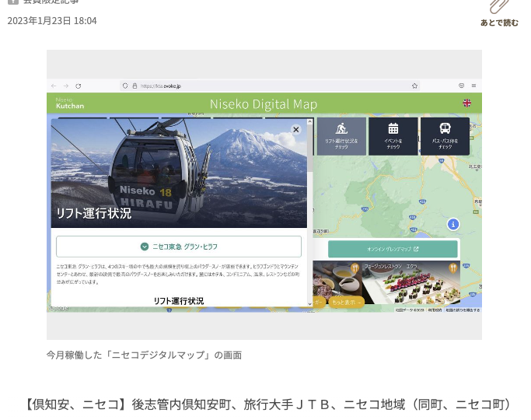This screenshot has width=531, height=420.
Task: Click the グラン・ヒラフ description paragraph
Action: click(178, 275)
